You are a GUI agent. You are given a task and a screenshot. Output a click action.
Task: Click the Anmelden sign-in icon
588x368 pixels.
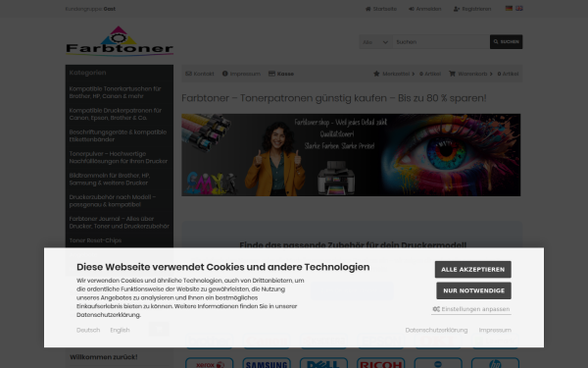411,9
